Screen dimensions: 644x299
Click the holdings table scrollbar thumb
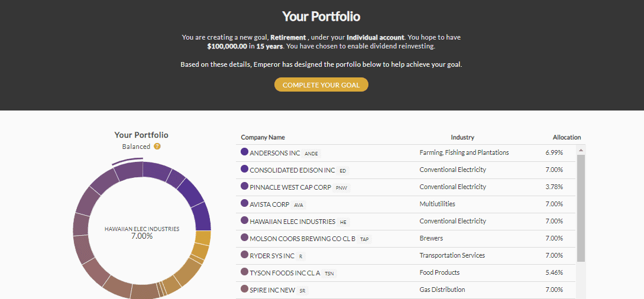click(581, 209)
